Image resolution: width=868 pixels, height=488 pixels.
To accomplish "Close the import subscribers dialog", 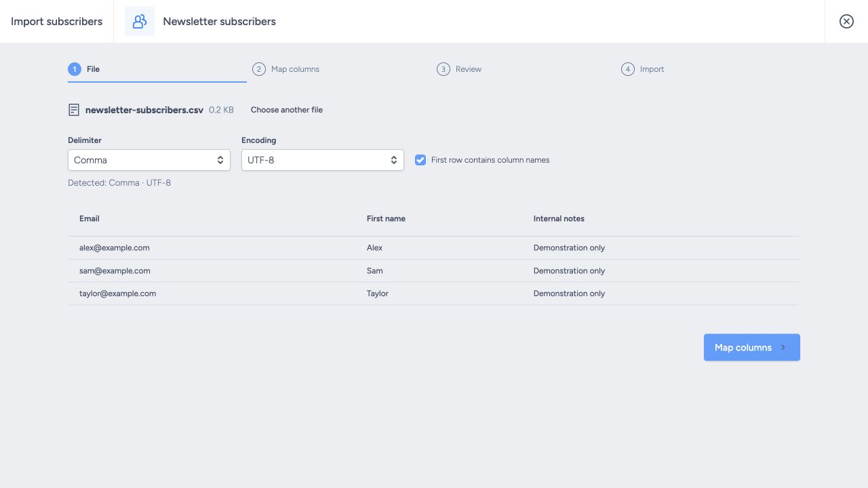I will tap(846, 22).
